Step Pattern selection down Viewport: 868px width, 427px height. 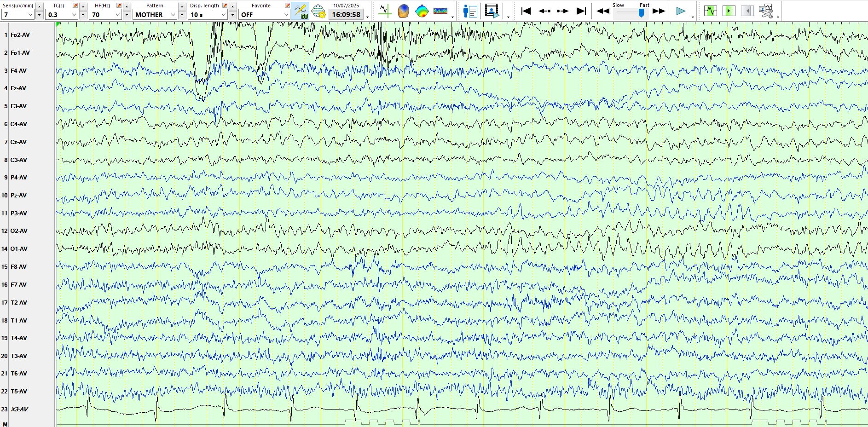pyautogui.click(x=182, y=15)
